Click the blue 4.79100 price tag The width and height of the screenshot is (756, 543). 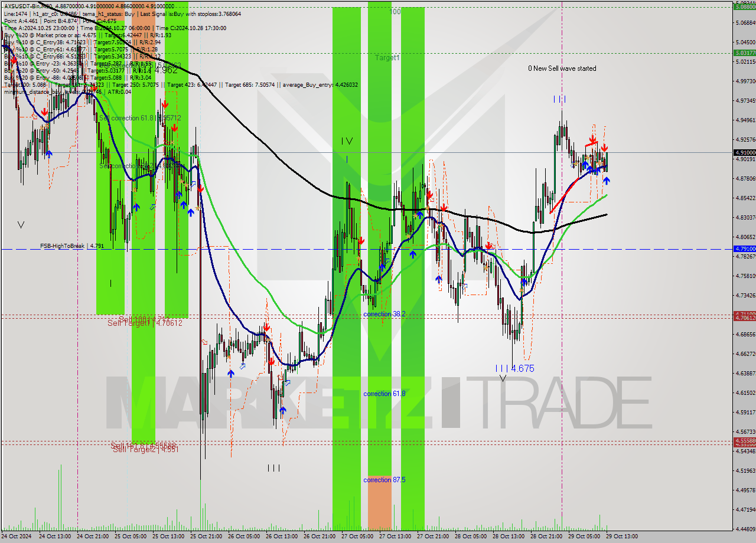pyautogui.click(x=744, y=249)
